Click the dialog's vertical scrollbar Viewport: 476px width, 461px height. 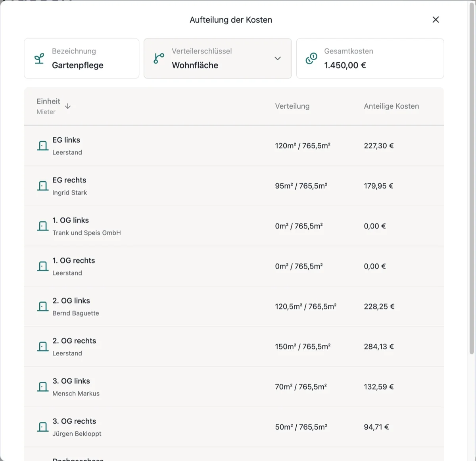(x=472, y=179)
